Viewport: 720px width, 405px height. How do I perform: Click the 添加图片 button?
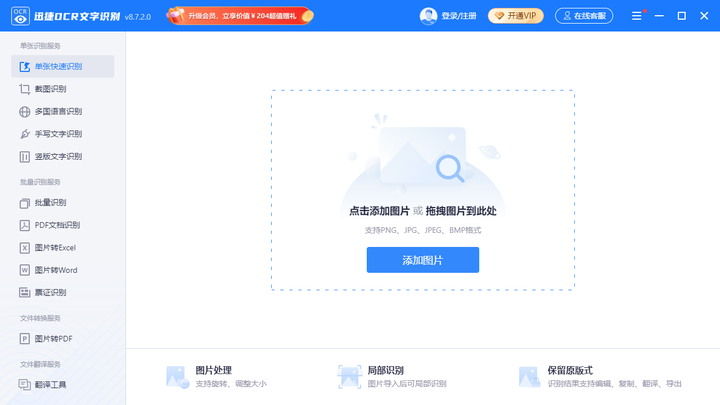coord(422,260)
